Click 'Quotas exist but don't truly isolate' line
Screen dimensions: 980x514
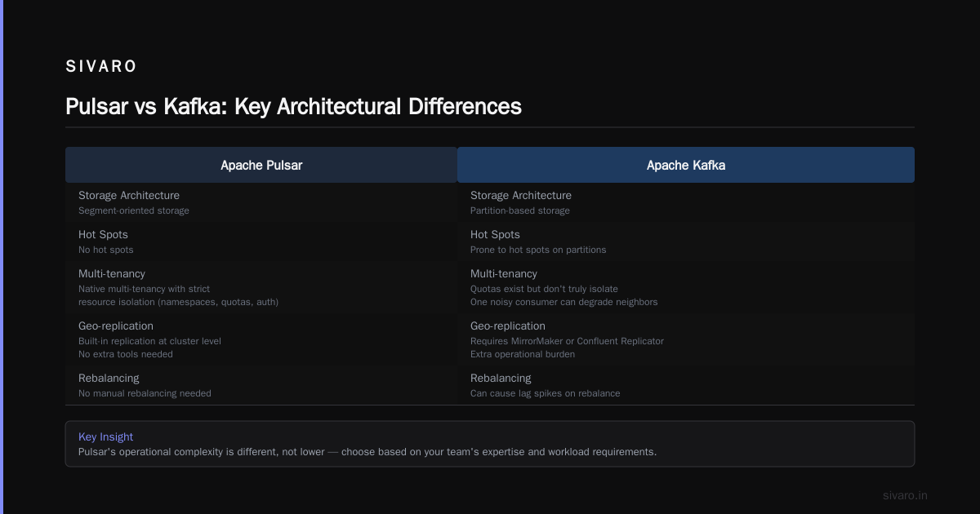[544, 289]
